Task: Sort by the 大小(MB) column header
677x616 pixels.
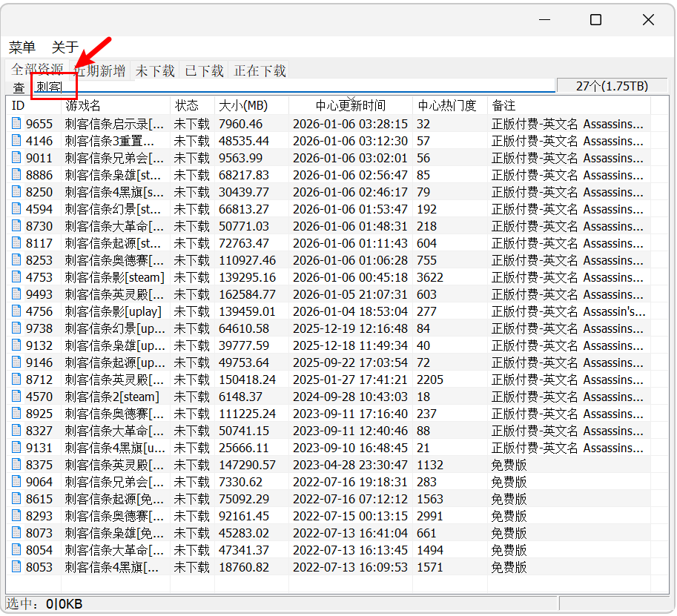Action: 251,105
